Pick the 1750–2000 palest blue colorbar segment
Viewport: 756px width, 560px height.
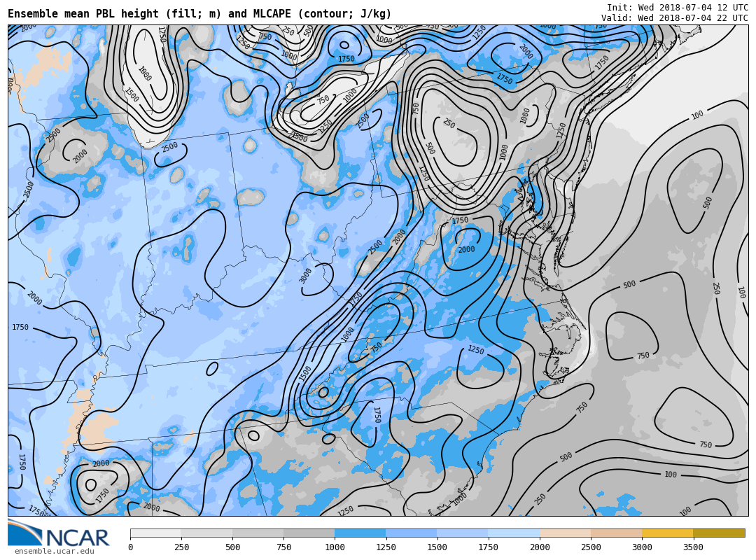point(514,533)
